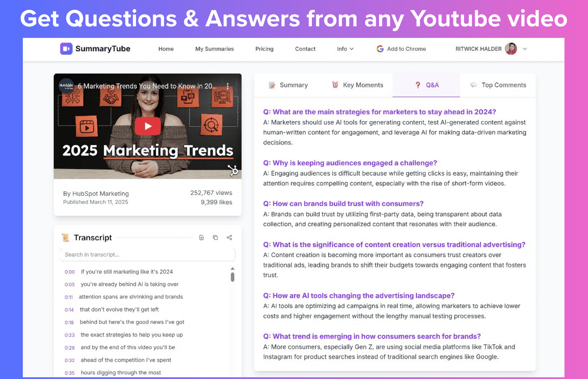Click the Search in transcript field
This screenshot has height=379, width=588.
(148, 255)
